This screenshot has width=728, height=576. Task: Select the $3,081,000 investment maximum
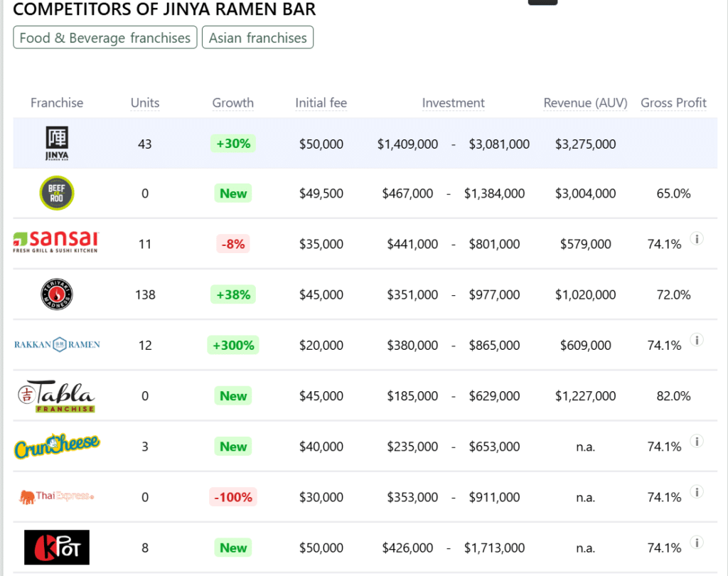(x=499, y=144)
